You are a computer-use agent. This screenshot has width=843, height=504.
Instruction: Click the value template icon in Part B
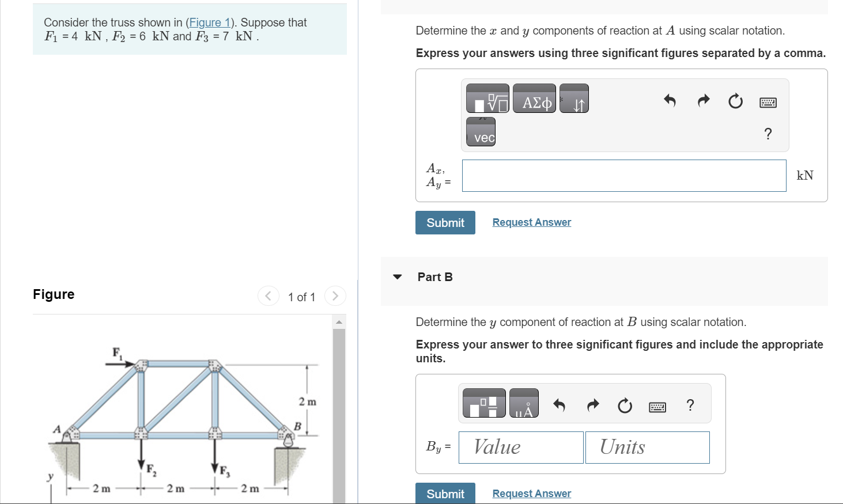click(484, 403)
